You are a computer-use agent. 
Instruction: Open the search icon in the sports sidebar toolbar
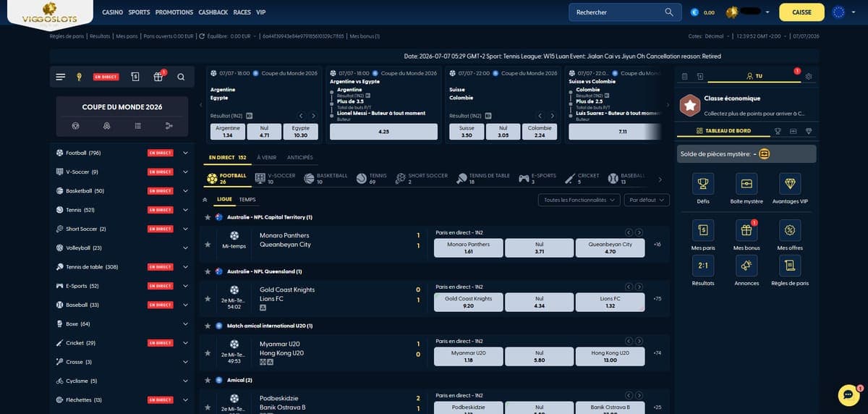[181, 77]
